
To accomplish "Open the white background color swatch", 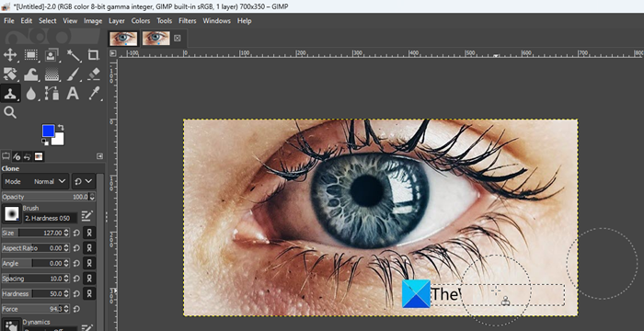I will tap(59, 140).
